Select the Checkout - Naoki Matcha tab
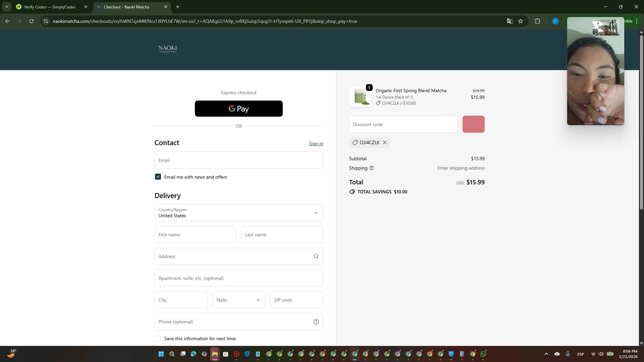Screen dimensions: 644x362 click(x=127, y=7)
